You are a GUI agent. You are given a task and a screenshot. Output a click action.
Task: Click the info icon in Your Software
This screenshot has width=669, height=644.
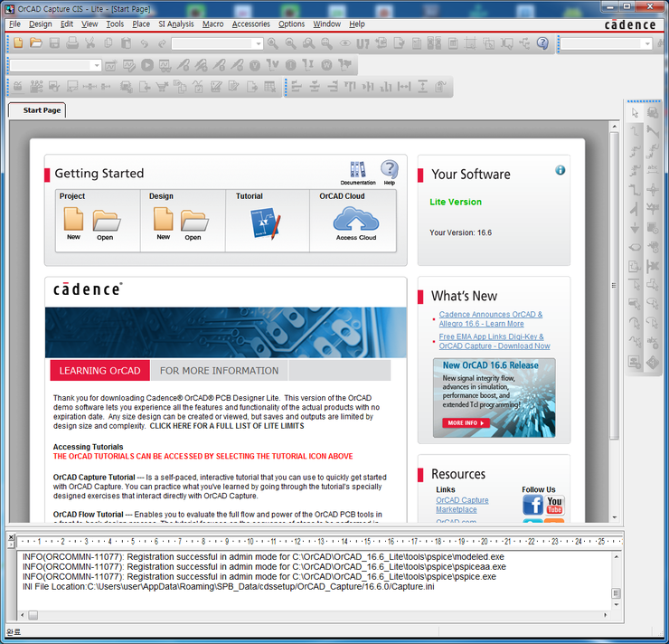tap(561, 170)
